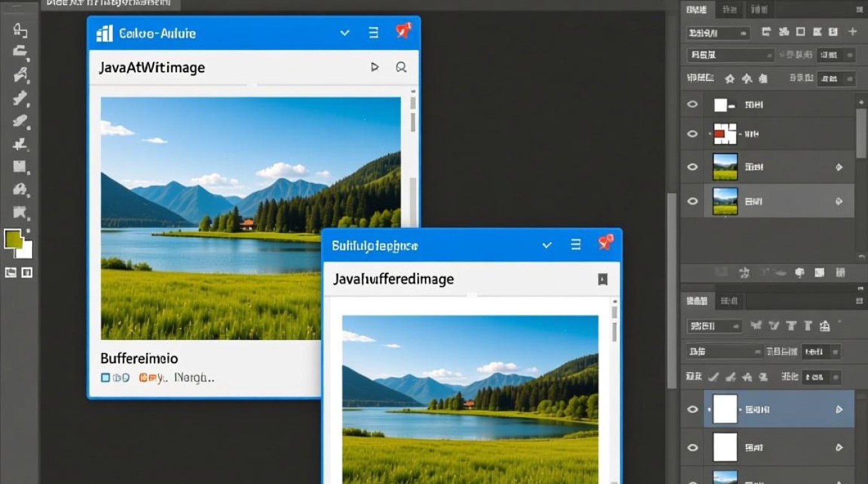Toggle eye icon of highlighted blue layer row
Image resolution: width=868 pixels, height=484 pixels.
tap(692, 409)
